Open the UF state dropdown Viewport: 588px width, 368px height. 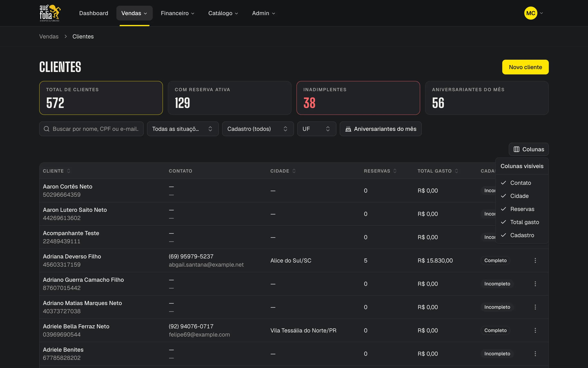tap(317, 129)
